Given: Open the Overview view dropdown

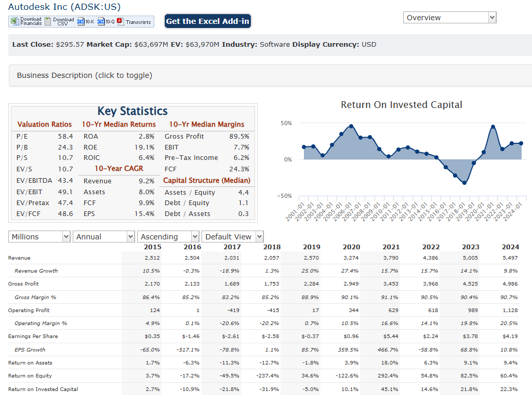Looking at the screenshot, I should click(x=449, y=17).
